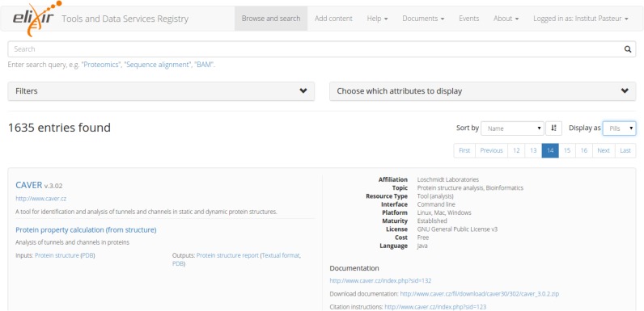Go to Next results page
This screenshot has width=644, height=311.
tap(604, 150)
